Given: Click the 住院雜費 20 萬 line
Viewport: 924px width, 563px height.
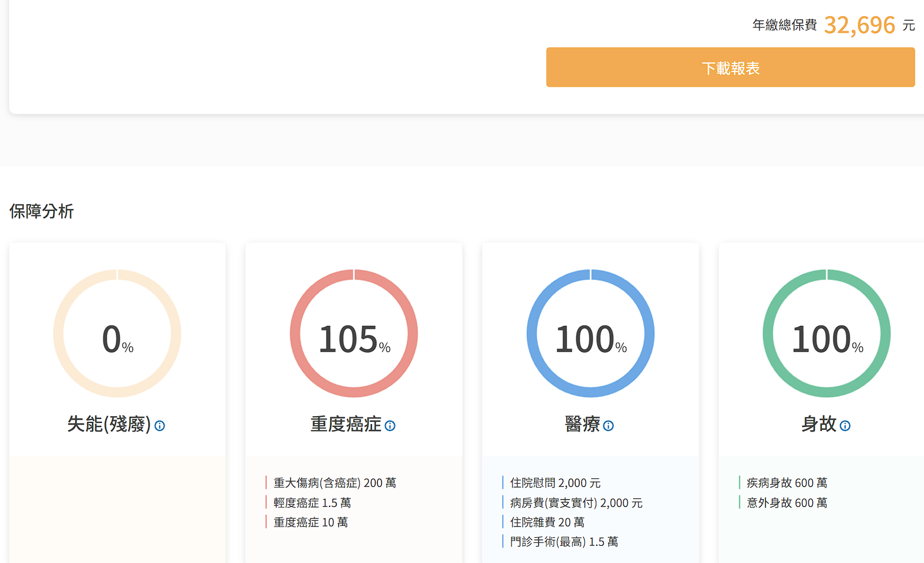Looking at the screenshot, I should click(547, 522).
